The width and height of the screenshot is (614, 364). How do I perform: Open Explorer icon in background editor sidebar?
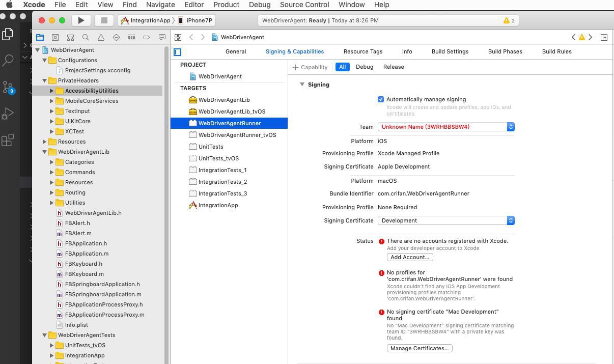click(x=8, y=34)
